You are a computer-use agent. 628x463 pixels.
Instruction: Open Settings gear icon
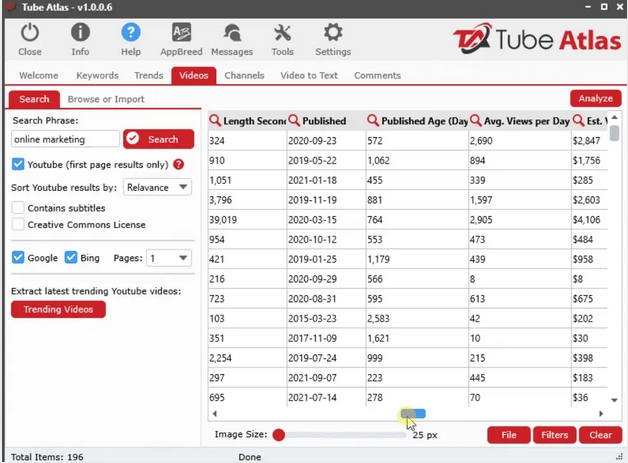[333, 32]
